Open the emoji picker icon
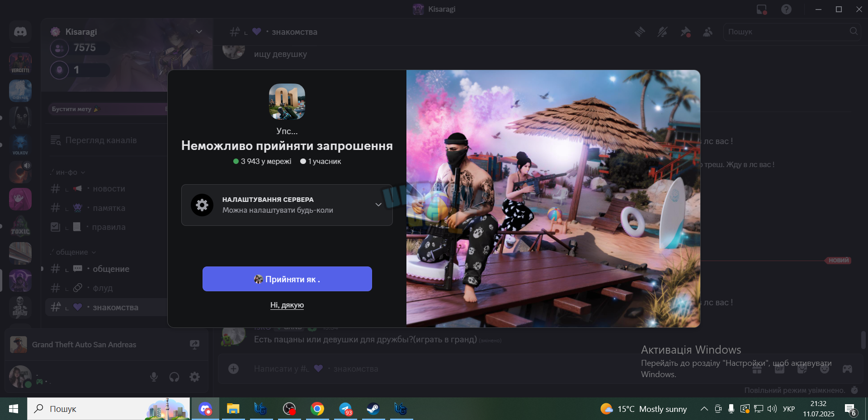This screenshot has height=420, width=868. coord(825,369)
